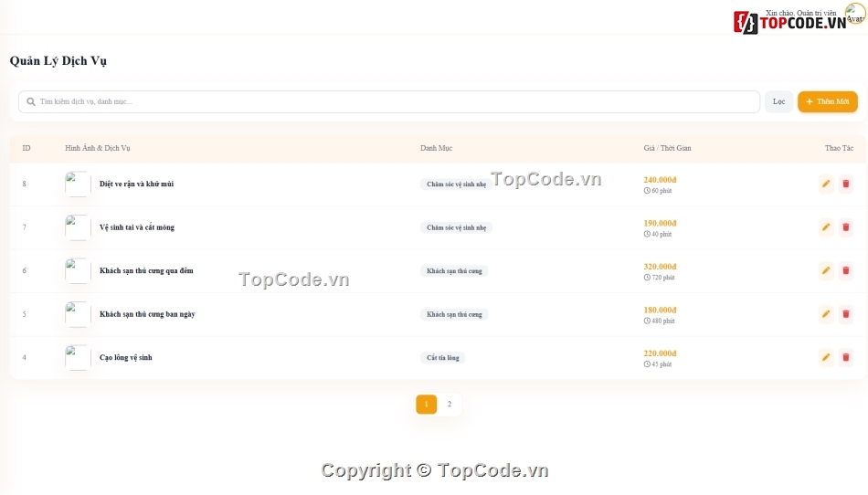868x495 pixels.
Task: Delete service "Cạo lông vệ sinh"
Action: click(x=846, y=357)
